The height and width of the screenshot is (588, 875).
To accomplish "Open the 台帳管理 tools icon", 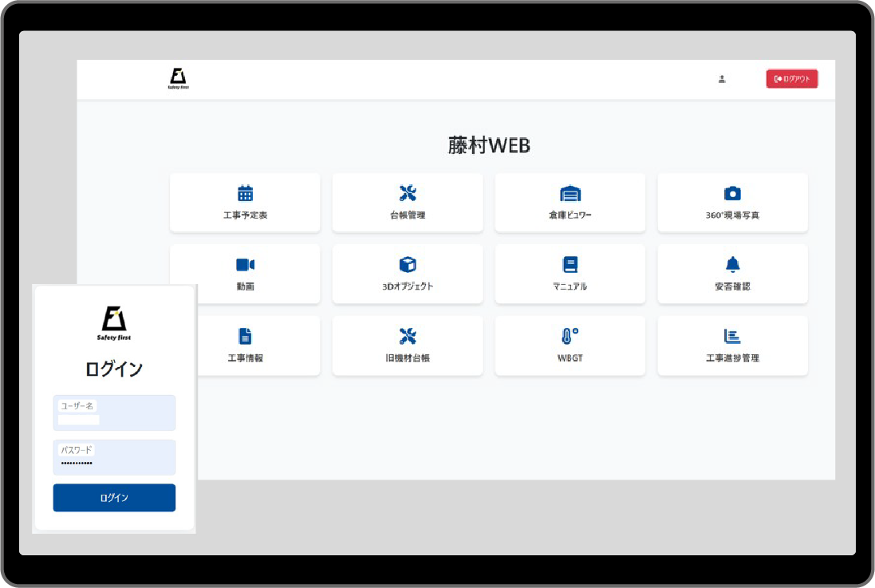I will pyautogui.click(x=408, y=193).
